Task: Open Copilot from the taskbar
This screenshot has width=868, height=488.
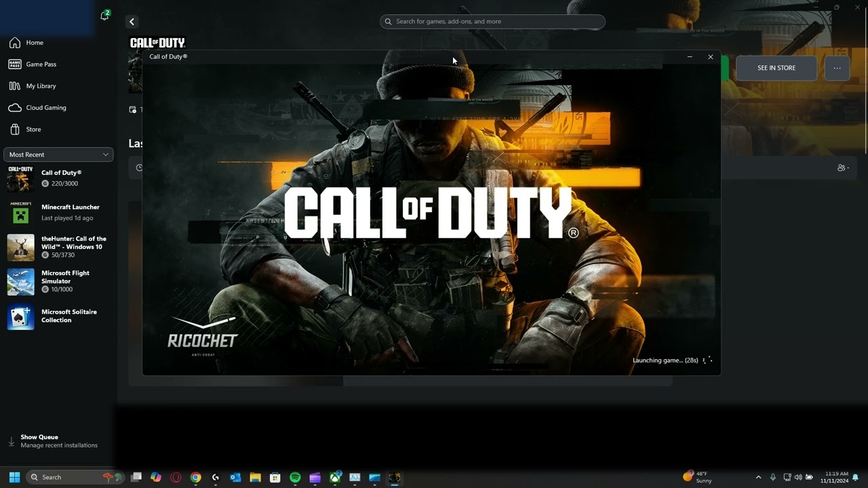Action: (x=156, y=477)
